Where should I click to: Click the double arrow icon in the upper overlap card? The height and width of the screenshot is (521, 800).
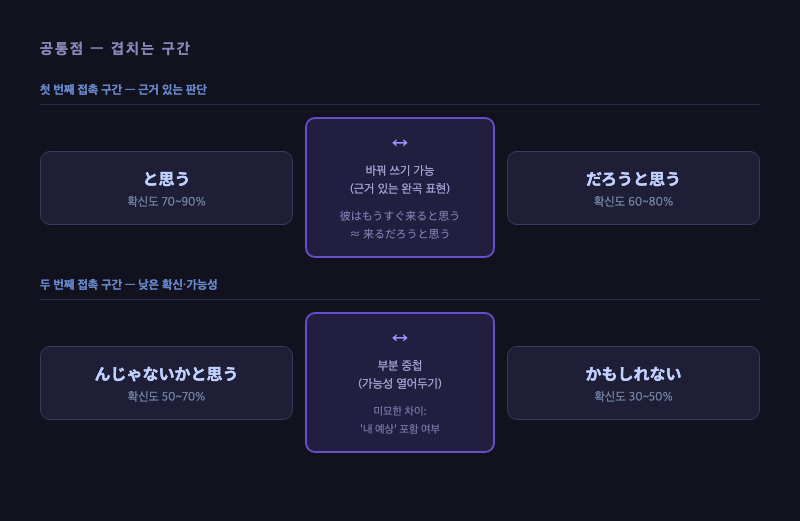pyautogui.click(x=399, y=143)
